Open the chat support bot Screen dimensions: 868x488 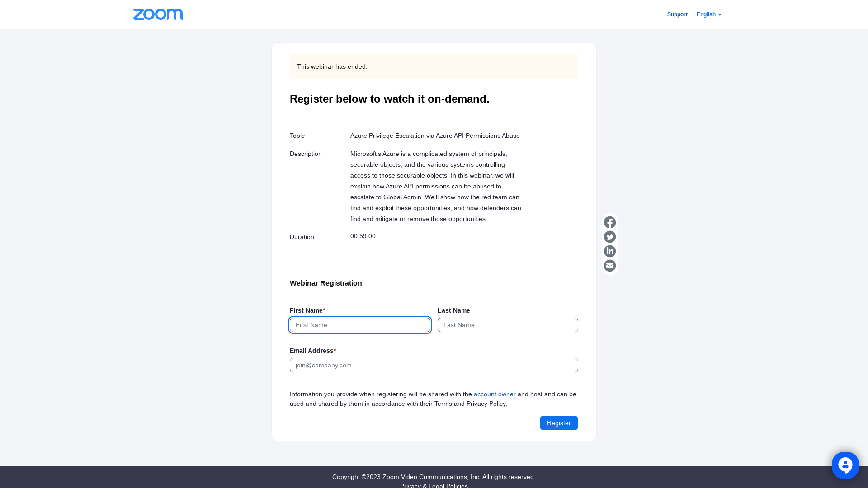(x=845, y=465)
